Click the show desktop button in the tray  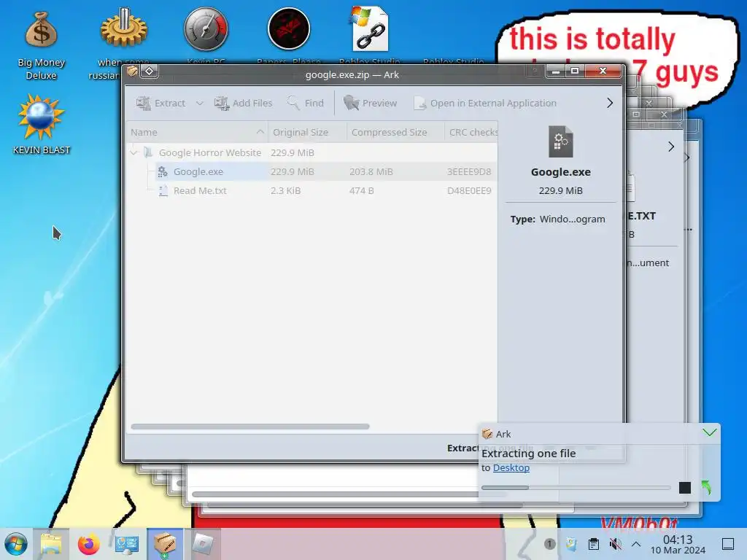tap(728, 544)
